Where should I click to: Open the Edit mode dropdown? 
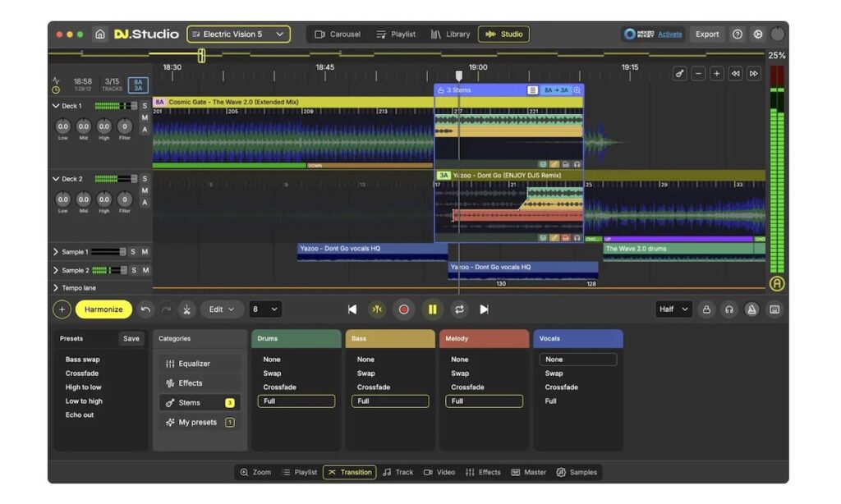click(x=221, y=309)
